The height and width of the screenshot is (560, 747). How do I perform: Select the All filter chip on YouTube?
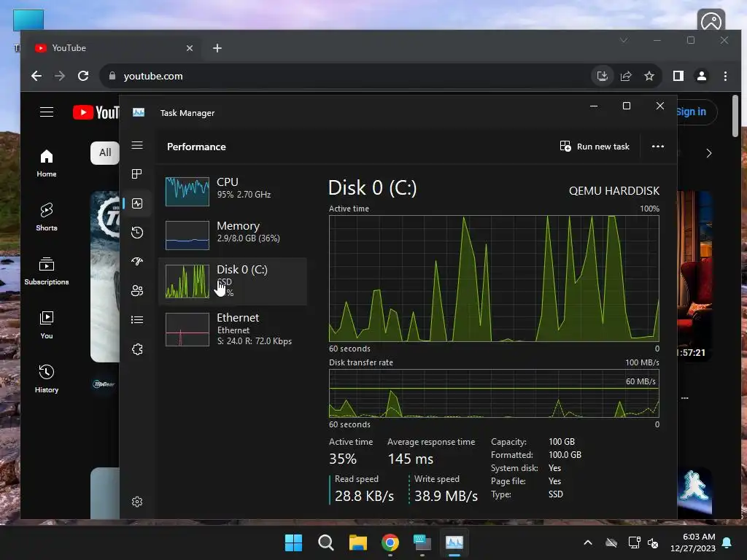(105, 153)
